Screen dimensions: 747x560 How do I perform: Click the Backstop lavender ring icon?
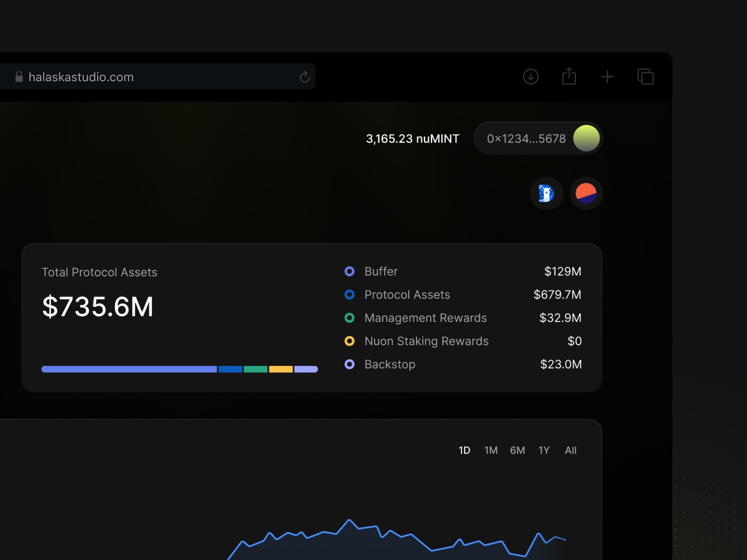(x=349, y=364)
